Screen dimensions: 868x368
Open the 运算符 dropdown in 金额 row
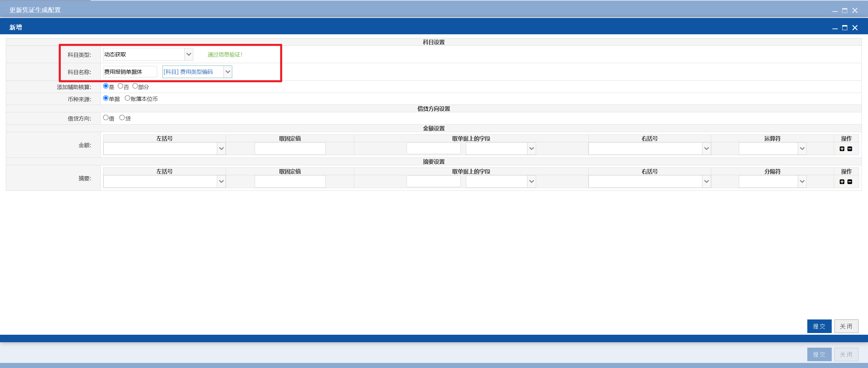point(802,148)
